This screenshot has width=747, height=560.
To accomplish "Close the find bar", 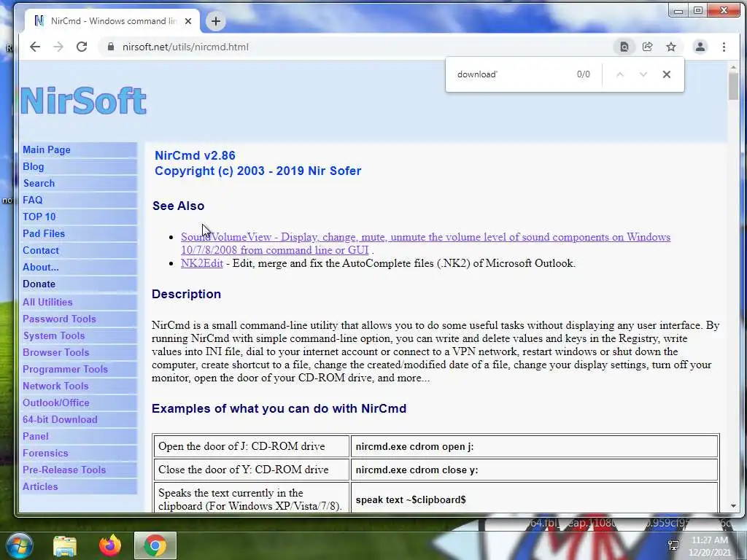I will [x=667, y=74].
